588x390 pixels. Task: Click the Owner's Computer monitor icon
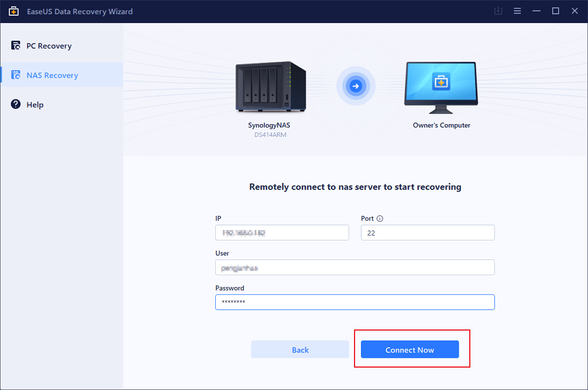(441, 86)
